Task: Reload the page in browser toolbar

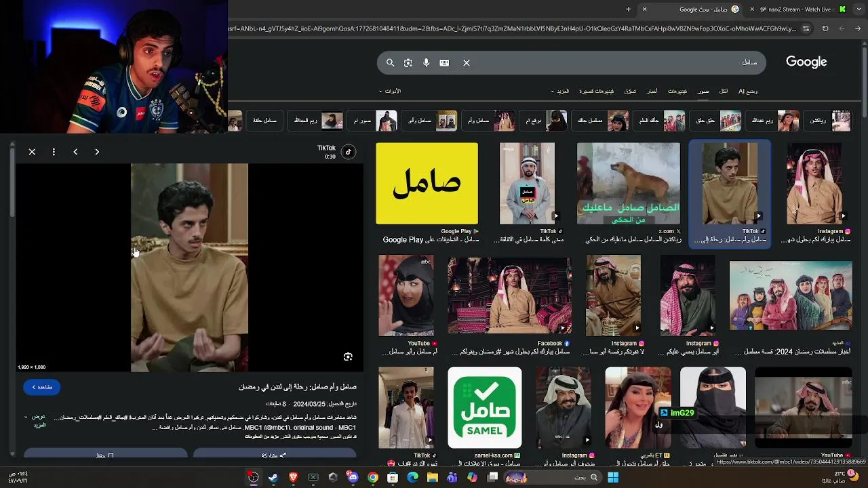Action: [x=825, y=28]
